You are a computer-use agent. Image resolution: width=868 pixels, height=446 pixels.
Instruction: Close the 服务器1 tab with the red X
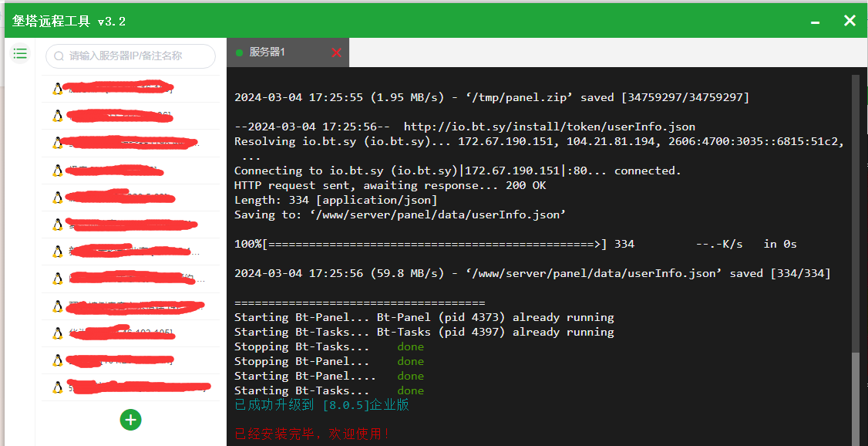pos(336,52)
